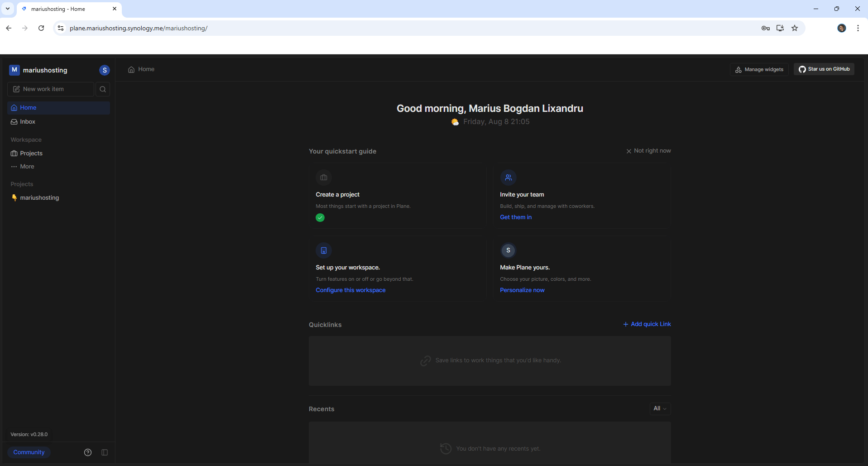Viewport: 868px width, 466px height.
Task: Open Inbox in sidebar
Action: click(58, 122)
